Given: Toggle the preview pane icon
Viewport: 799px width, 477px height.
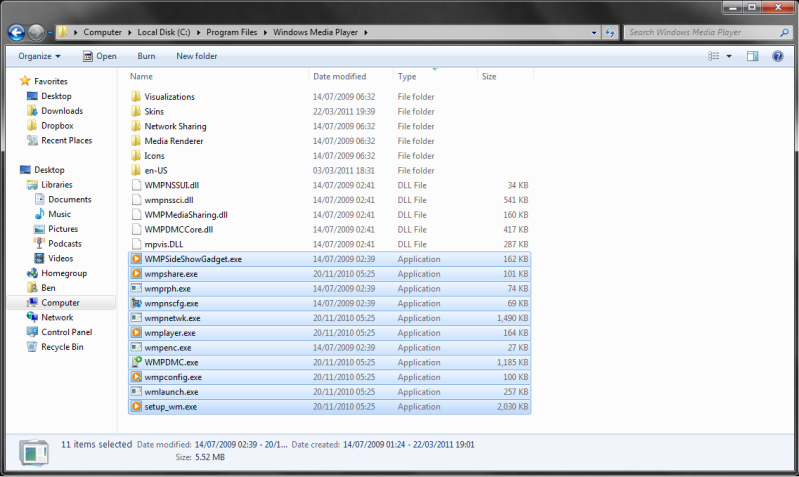Looking at the screenshot, I should pos(753,56).
